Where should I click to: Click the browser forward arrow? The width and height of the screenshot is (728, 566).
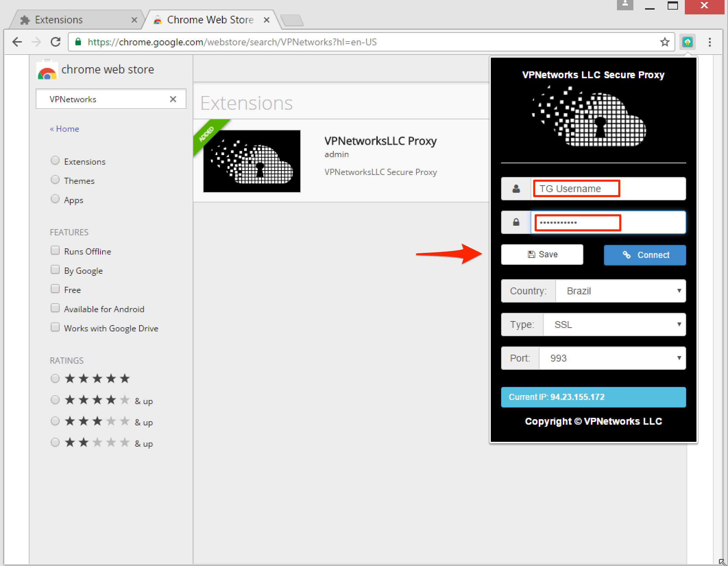click(36, 42)
